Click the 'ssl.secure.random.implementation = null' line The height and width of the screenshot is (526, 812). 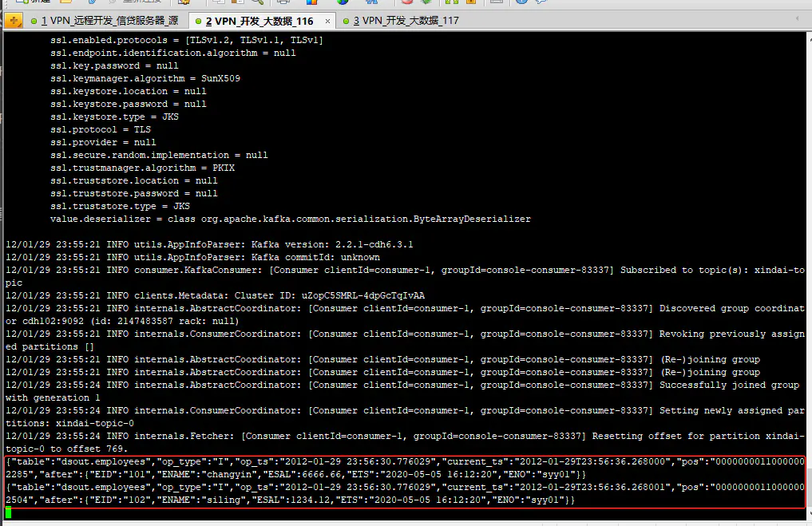[x=159, y=155]
